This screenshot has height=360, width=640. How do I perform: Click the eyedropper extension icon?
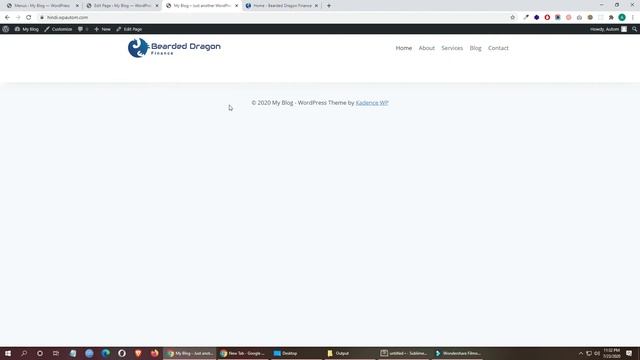[x=526, y=18]
